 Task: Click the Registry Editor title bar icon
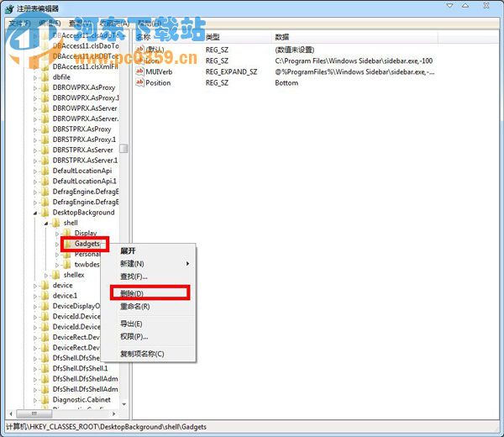pyautogui.click(x=9, y=8)
